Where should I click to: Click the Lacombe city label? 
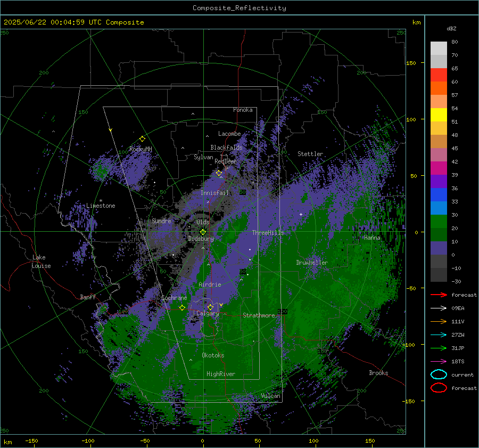coord(229,134)
